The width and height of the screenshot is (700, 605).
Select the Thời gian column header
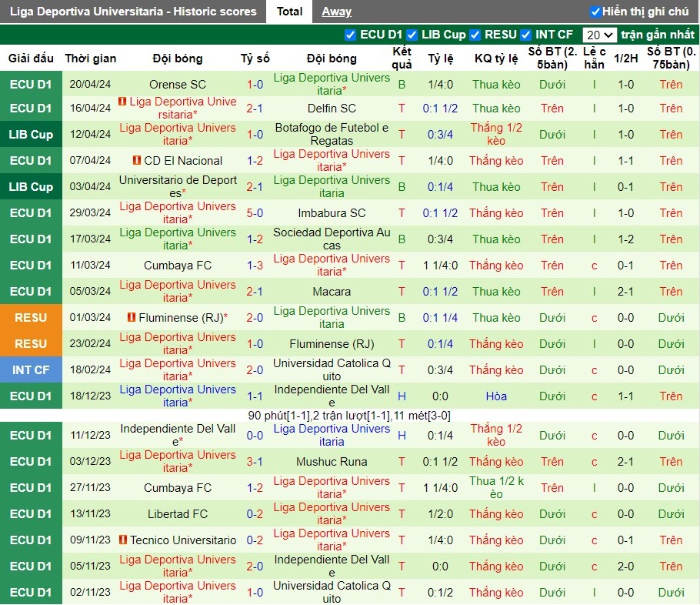point(91,58)
